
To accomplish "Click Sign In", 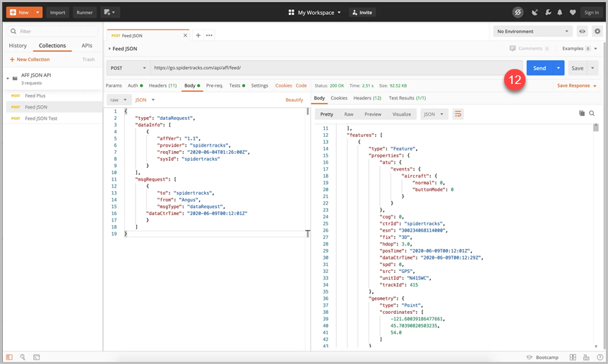I will (x=591, y=13).
